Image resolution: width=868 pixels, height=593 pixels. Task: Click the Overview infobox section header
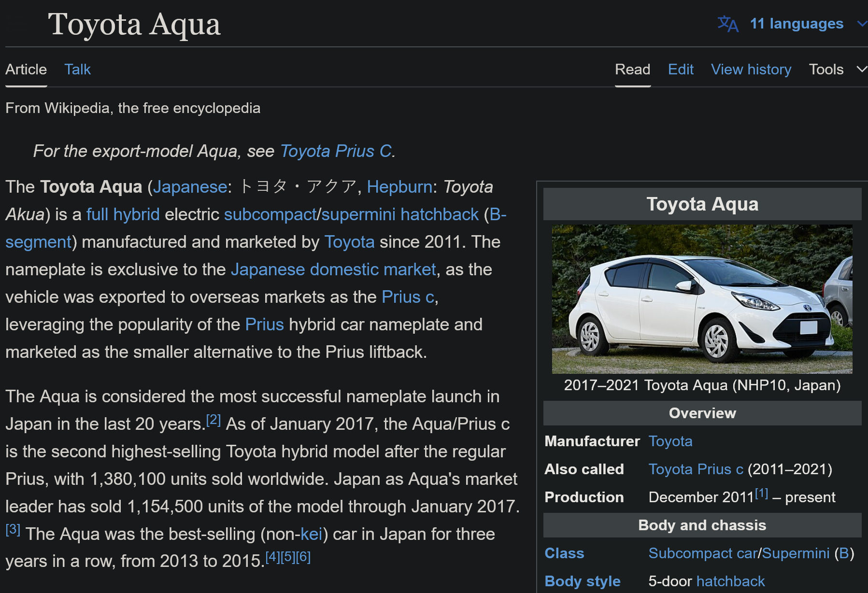[702, 413]
